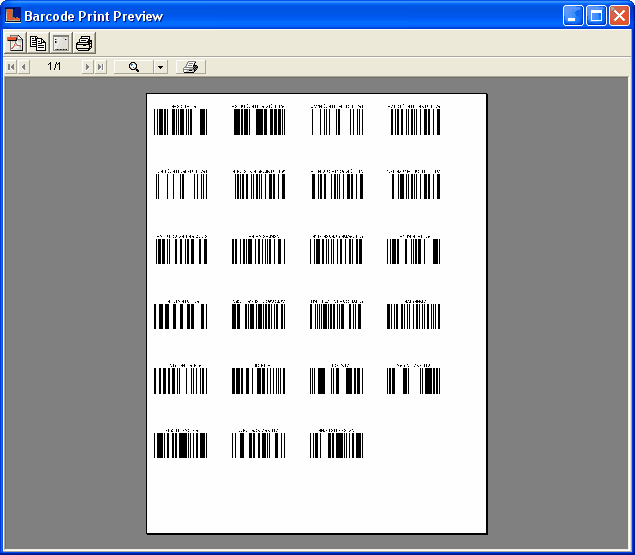Open the zoom level dropdown arrow
The width and height of the screenshot is (635, 555).
click(161, 67)
